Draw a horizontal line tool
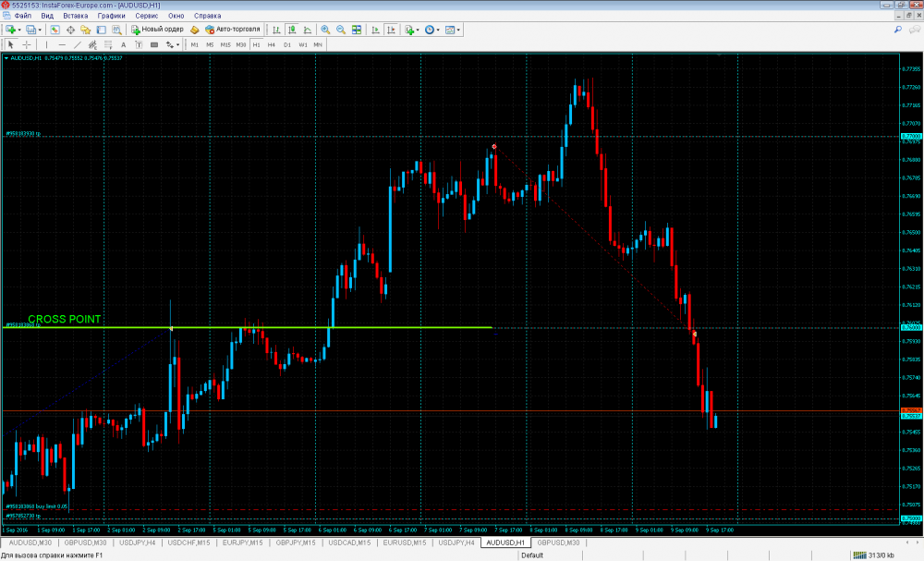Image resolution: width=924 pixels, height=561 pixels. pyautogui.click(x=62, y=44)
